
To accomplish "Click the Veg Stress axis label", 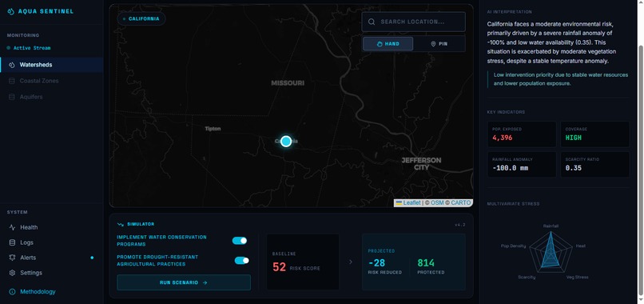I will 577,277.
